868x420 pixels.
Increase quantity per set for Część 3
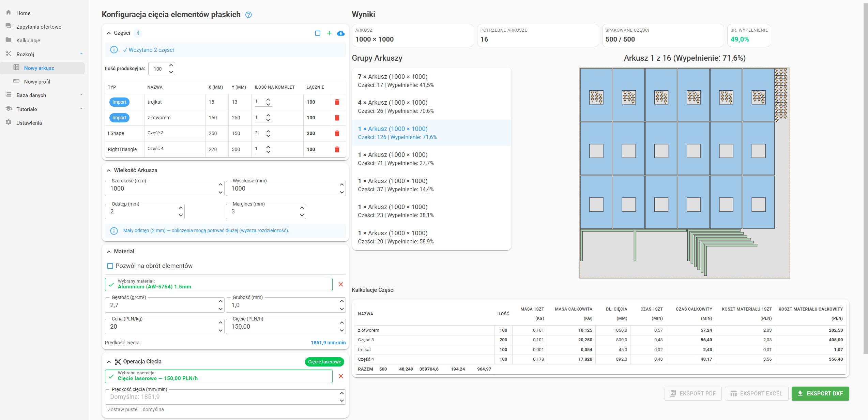[x=268, y=131]
